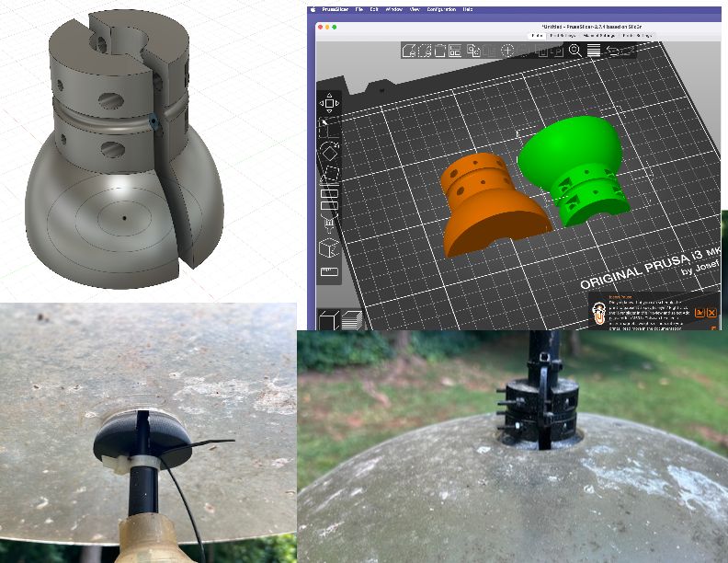Select the Move gizmo tool
Screen dimensions: 728x563
(x=329, y=103)
